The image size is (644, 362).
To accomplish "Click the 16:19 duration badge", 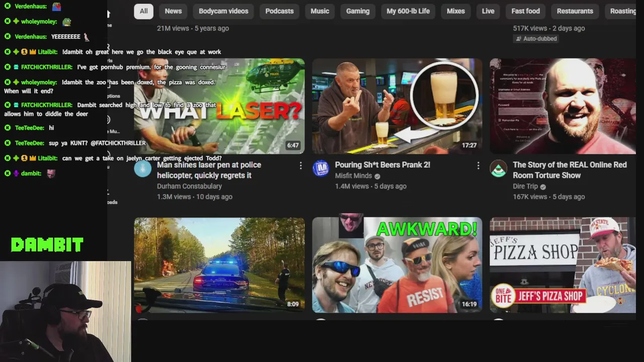I will pyautogui.click(x=469, y=304).
